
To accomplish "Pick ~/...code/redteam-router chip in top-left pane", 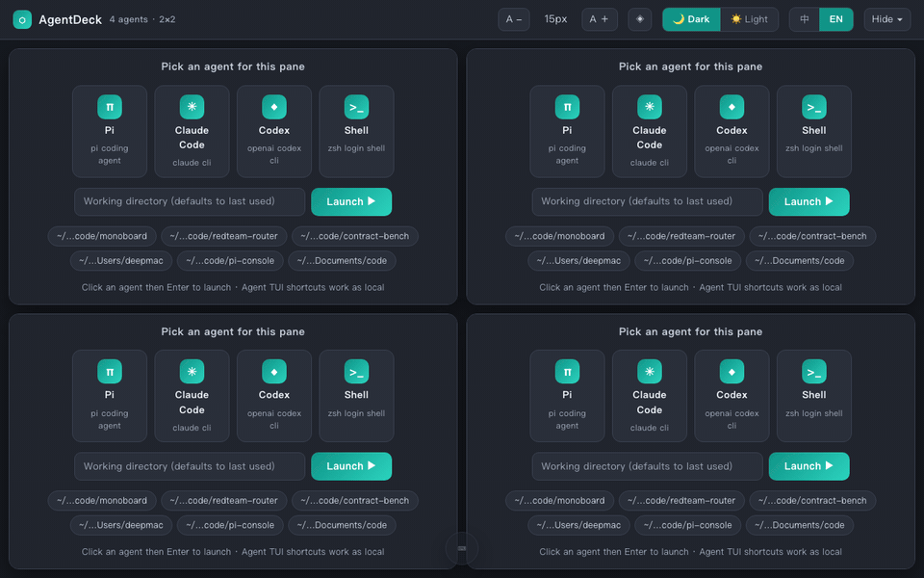I will click(224, 236).
